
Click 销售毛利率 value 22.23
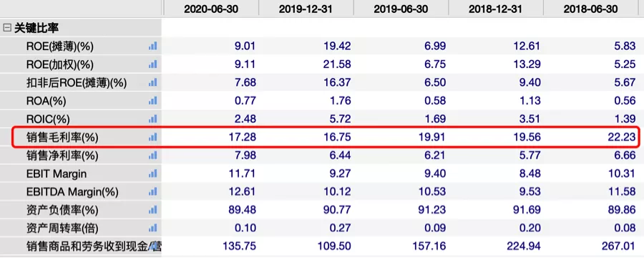622,137
